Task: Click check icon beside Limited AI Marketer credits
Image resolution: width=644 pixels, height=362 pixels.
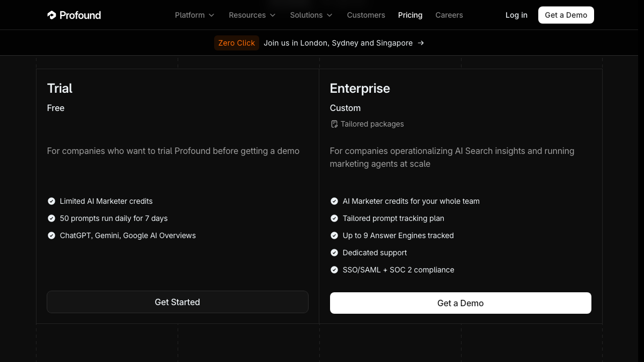Action: point(52,201)
